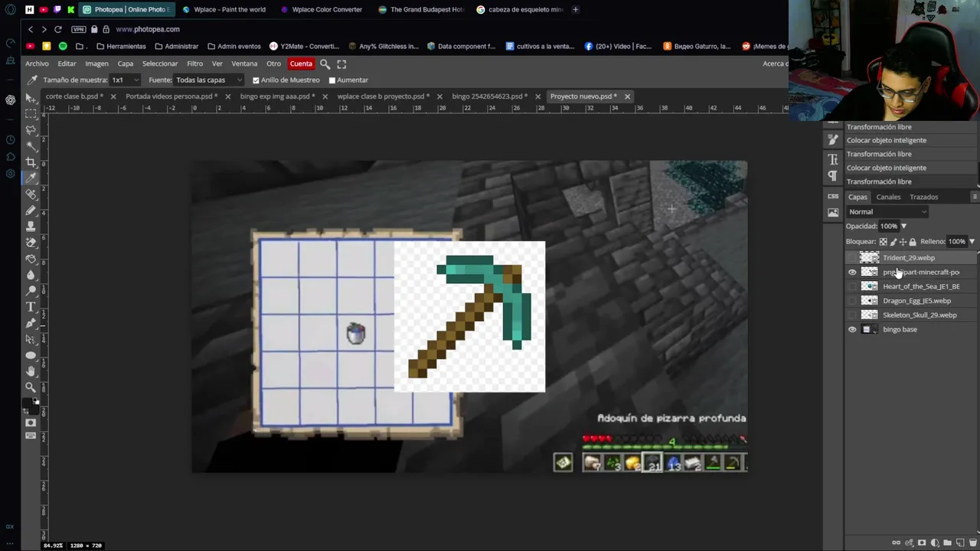Select the Dodge tool
This screenshot has height=551, width=980.
click(31, 291)
